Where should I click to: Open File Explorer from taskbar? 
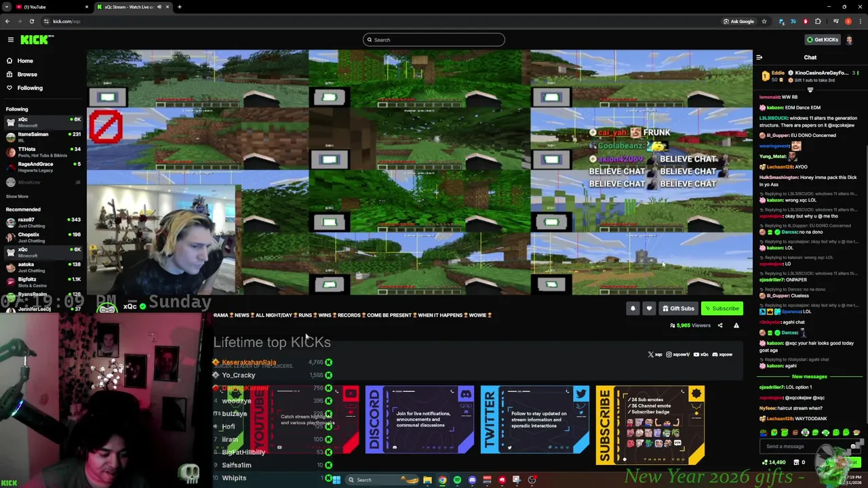click(427, 480)
